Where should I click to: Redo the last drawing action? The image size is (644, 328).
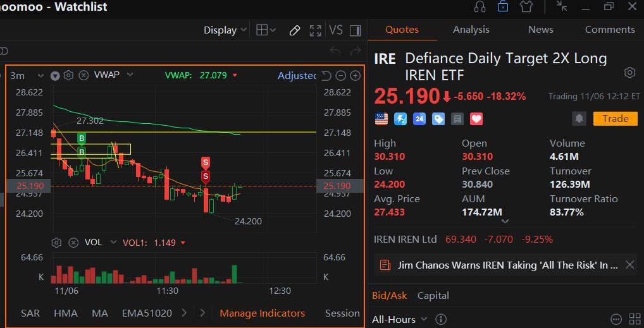[x=356, y=51]
